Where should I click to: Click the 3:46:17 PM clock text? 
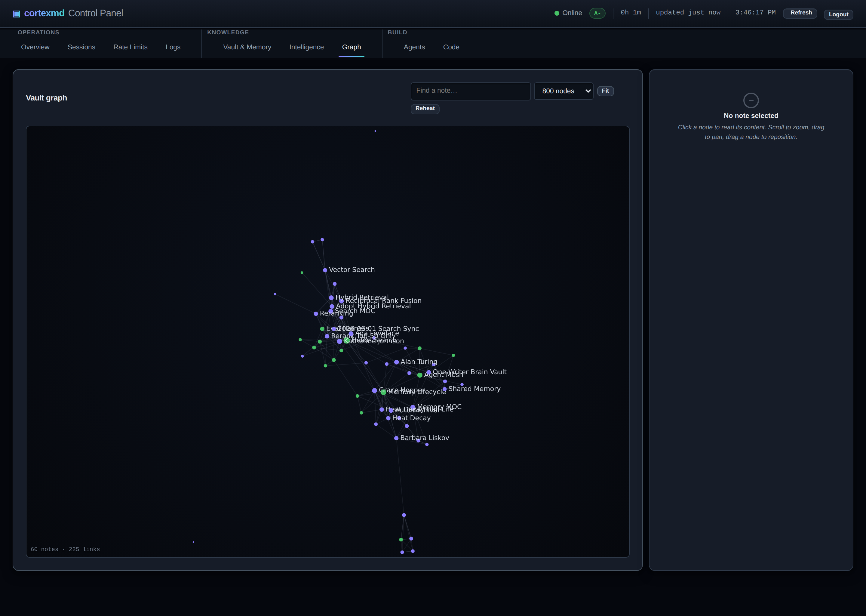(755, 13)
